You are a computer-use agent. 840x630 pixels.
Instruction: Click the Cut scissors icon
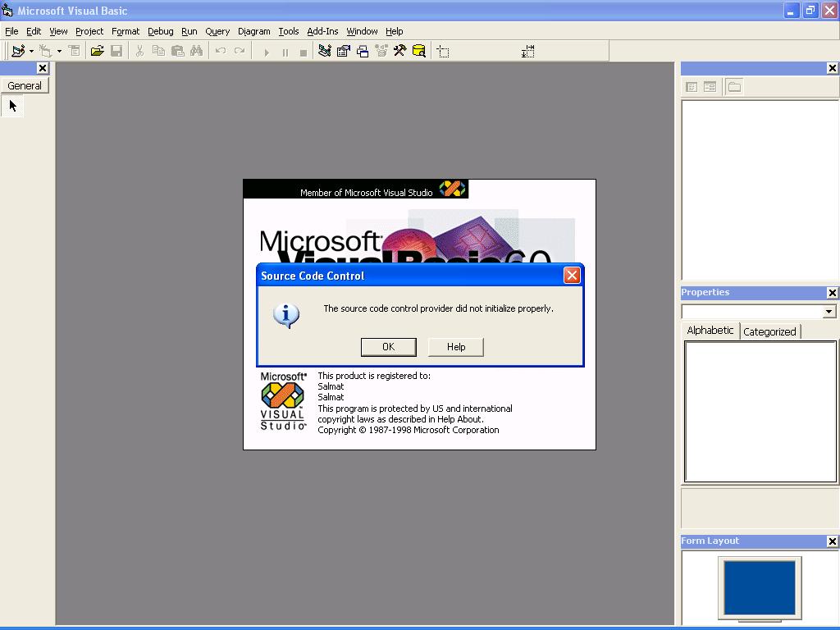(x=139, y=51)
